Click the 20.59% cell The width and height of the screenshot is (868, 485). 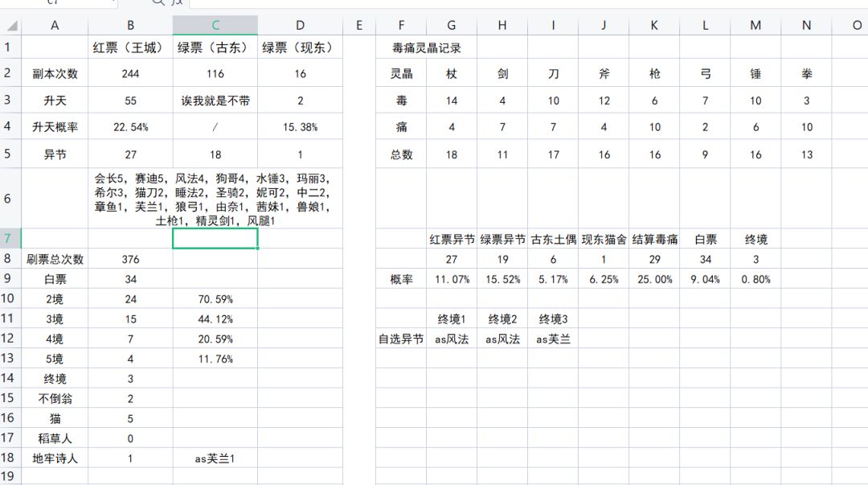coord(215,339)
